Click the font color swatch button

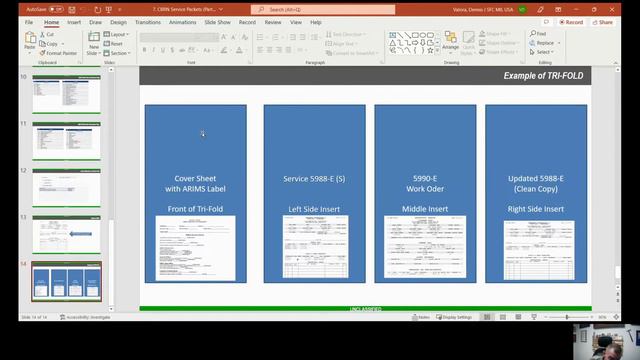click(239, 50)
